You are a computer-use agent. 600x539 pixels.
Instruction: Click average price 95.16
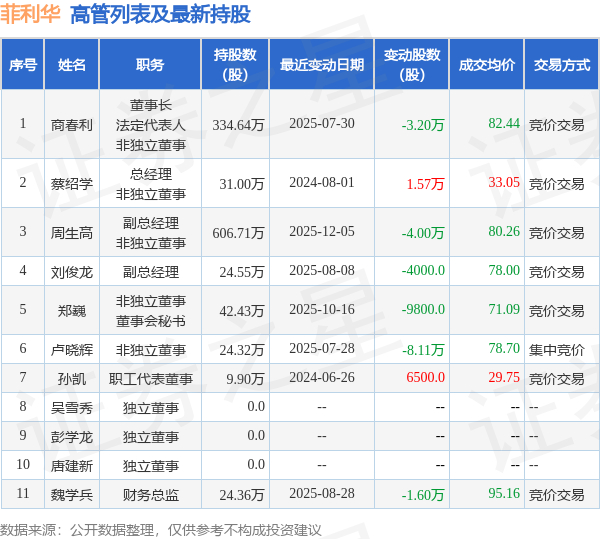click(504, 493)
